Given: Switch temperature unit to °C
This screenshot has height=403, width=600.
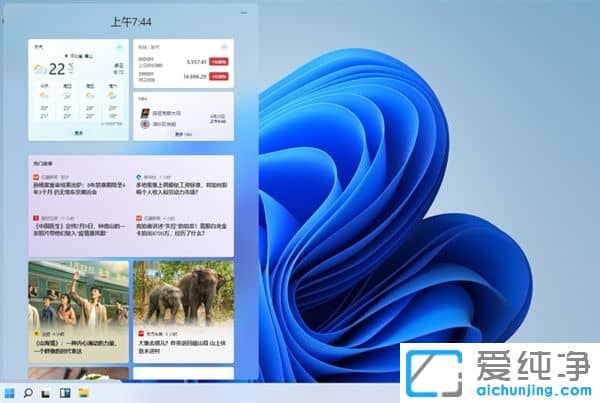Looking at the screenshot, I should 71,66.
